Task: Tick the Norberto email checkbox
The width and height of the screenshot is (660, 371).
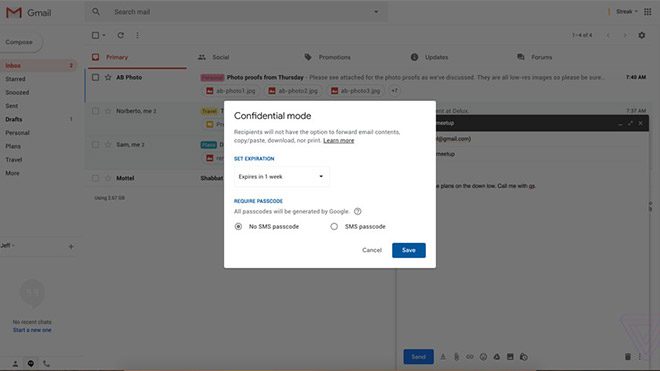Action: 96,111
